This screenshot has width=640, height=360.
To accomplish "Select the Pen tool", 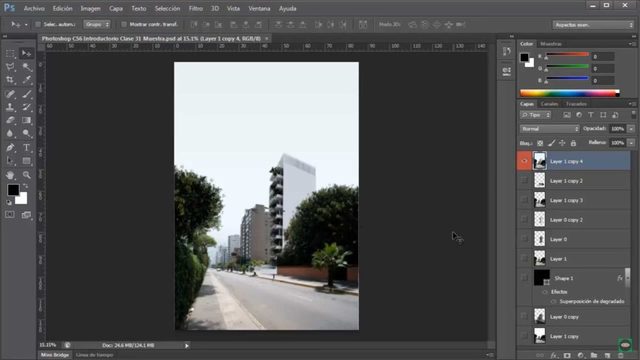I will [x=10, y=147].
